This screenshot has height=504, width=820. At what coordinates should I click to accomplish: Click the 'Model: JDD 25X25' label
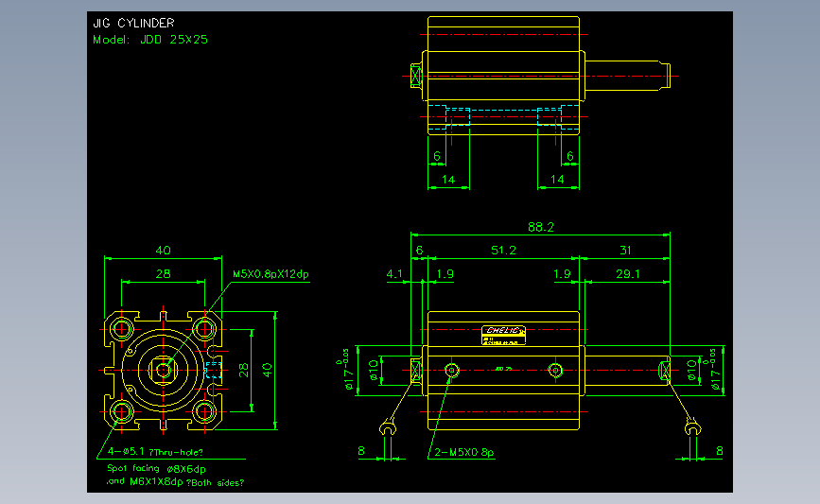(x=150, y=40)
